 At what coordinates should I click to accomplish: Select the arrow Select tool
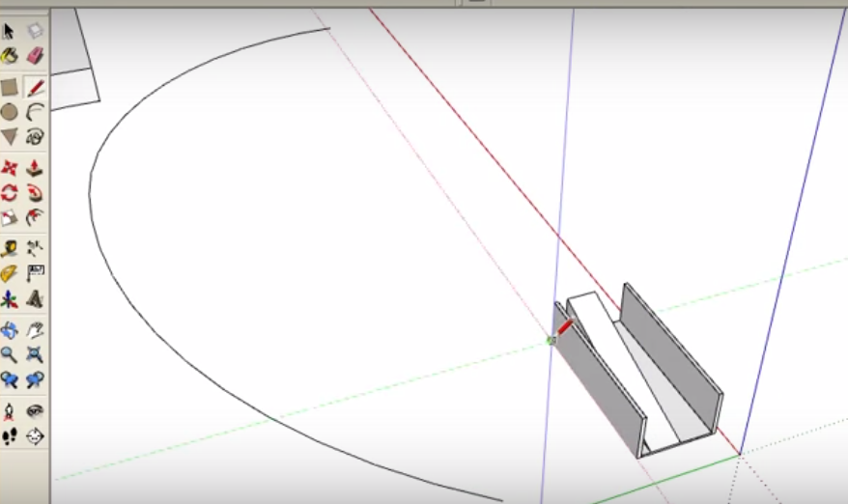point(9,31)
